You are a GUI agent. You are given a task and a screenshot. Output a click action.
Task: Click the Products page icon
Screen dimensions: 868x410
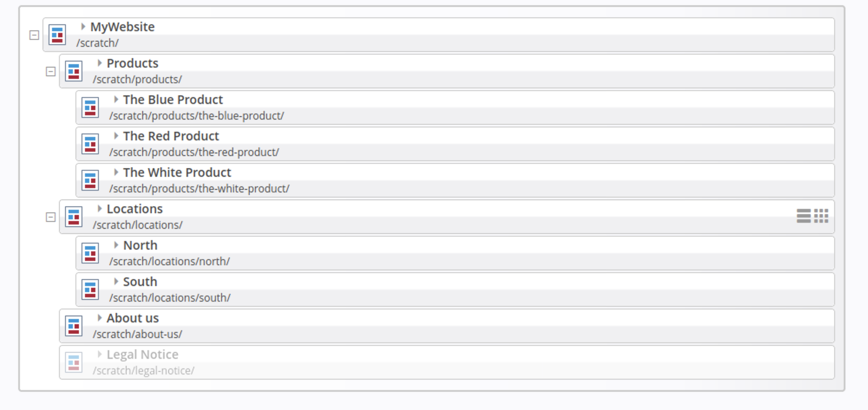pyautogui.click(x=74, y=71)
